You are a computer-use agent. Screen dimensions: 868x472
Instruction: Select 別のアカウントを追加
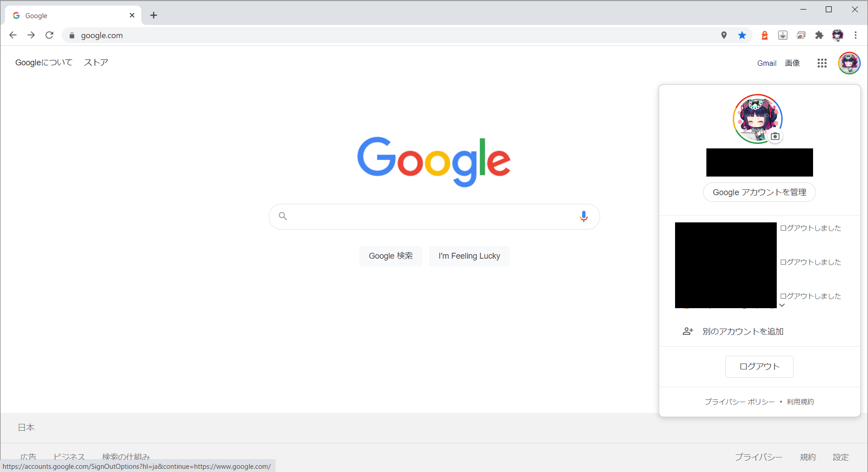pyautogui.click(x=743, y=331)
